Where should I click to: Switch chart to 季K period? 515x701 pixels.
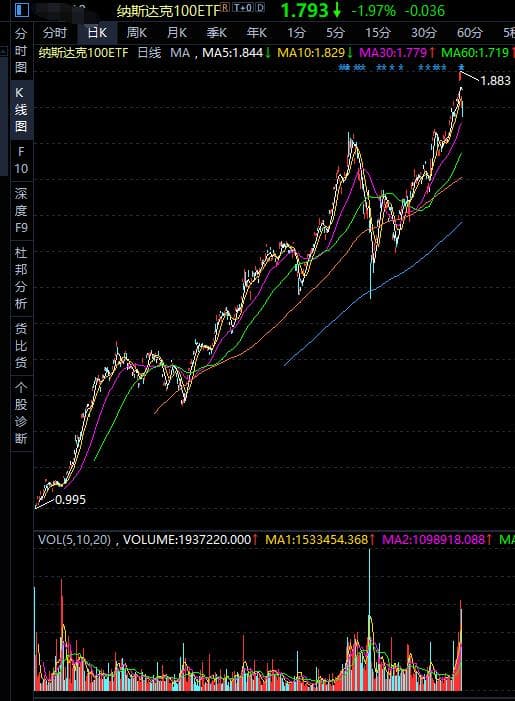pos(216,33)
